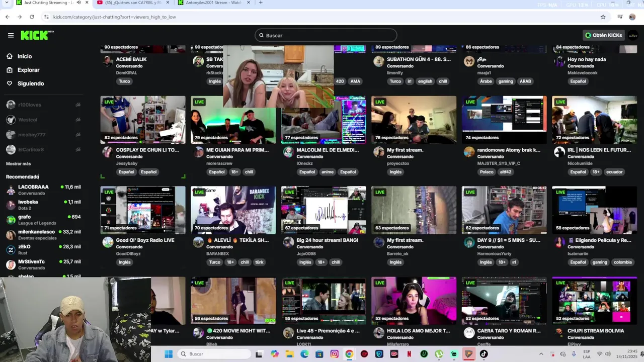
Task: Open the Kick hamburger menu
Action: (x=11, y=35)
